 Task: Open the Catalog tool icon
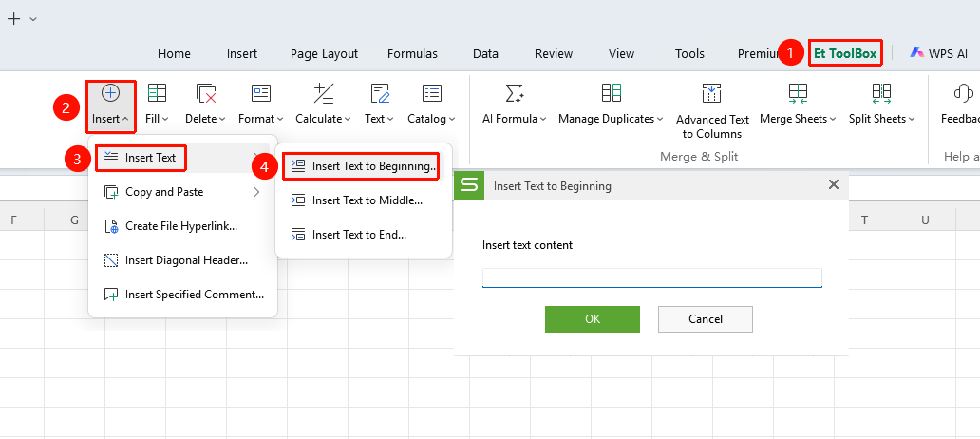click(x=431, y=93)
